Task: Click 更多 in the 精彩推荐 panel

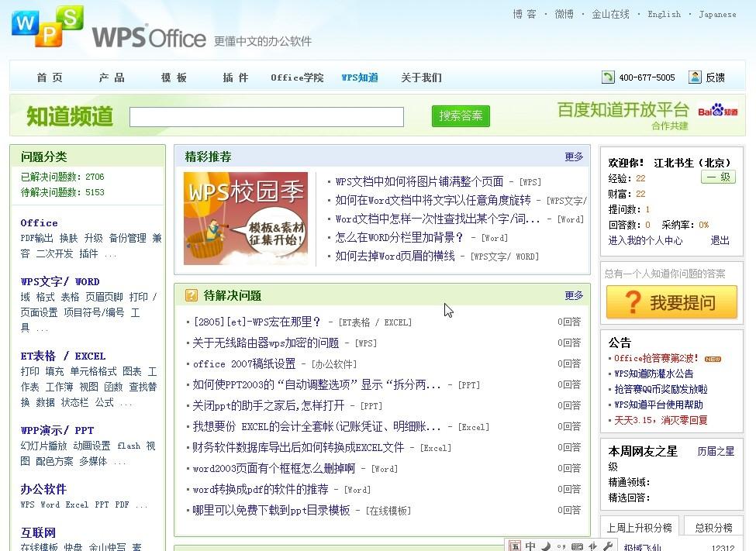Action: pos(575,157)
